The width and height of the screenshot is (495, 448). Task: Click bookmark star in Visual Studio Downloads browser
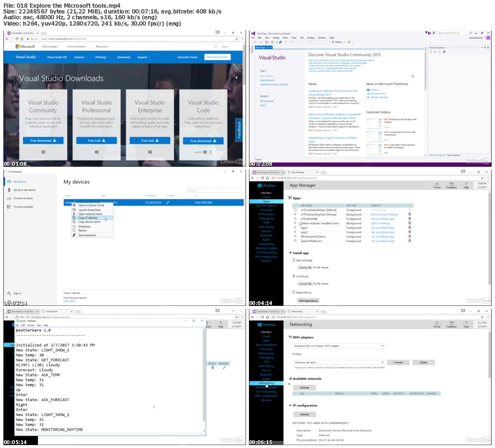coord(236,39)
